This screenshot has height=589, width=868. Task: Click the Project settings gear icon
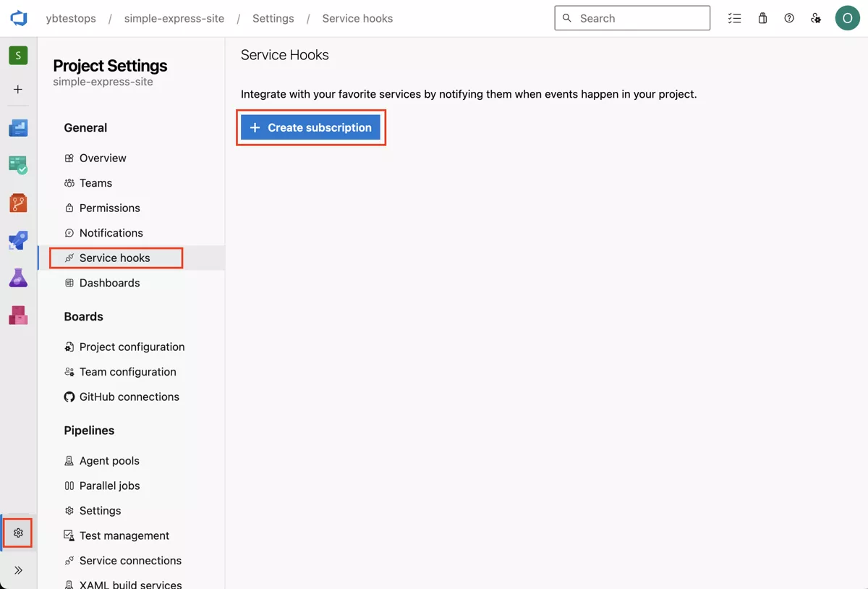click(18, 533)
